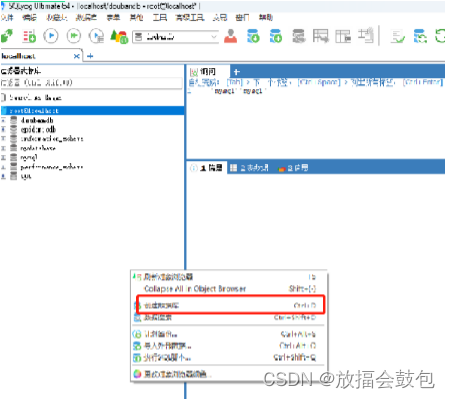The image size is (450, 399).
Task: Click the execute query play icon
Action: tap(51, 36)
